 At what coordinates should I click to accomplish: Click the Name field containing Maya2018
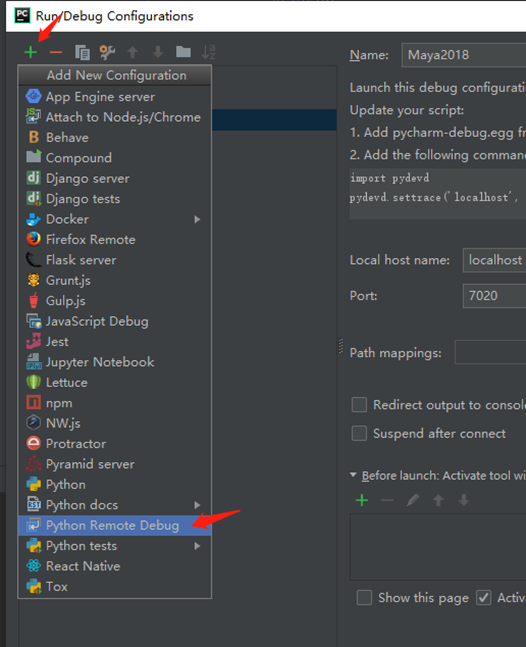(x=464, y=55)
